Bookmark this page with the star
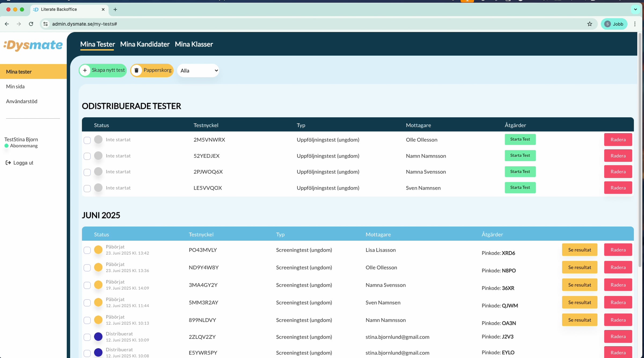Viewport: 644px width, 358px height. click(x=590, y=24)
